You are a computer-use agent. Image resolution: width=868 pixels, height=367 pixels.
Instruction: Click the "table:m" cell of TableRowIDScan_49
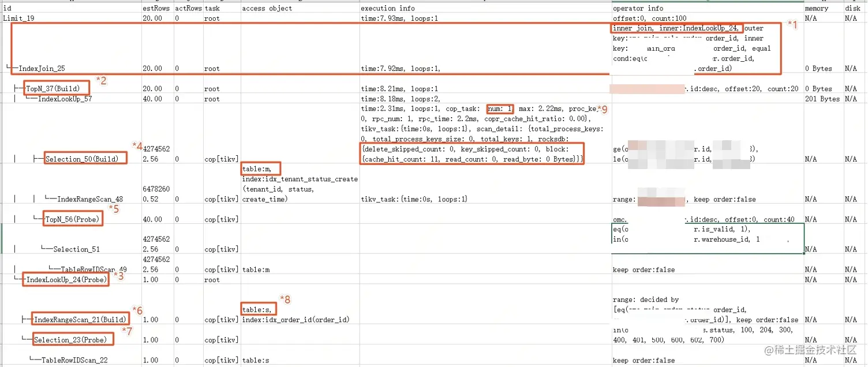pyautogui.click(x=300, y=264)
